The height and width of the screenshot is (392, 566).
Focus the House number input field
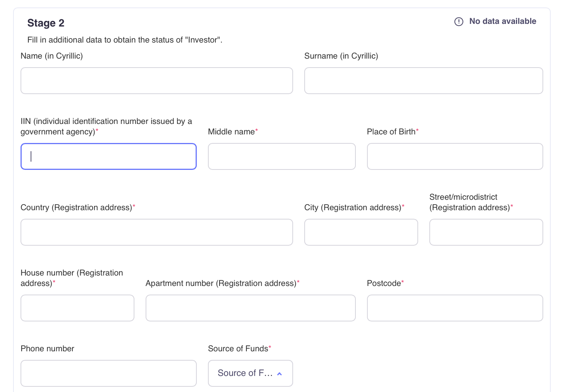77,308
